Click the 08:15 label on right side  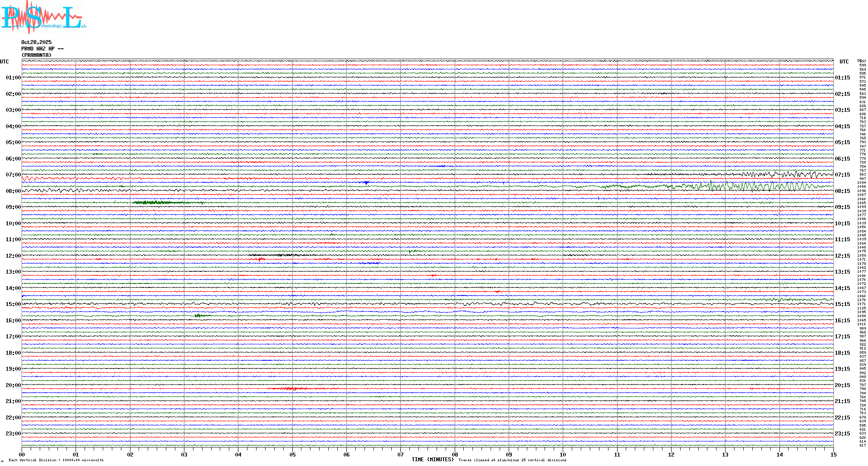842,191
